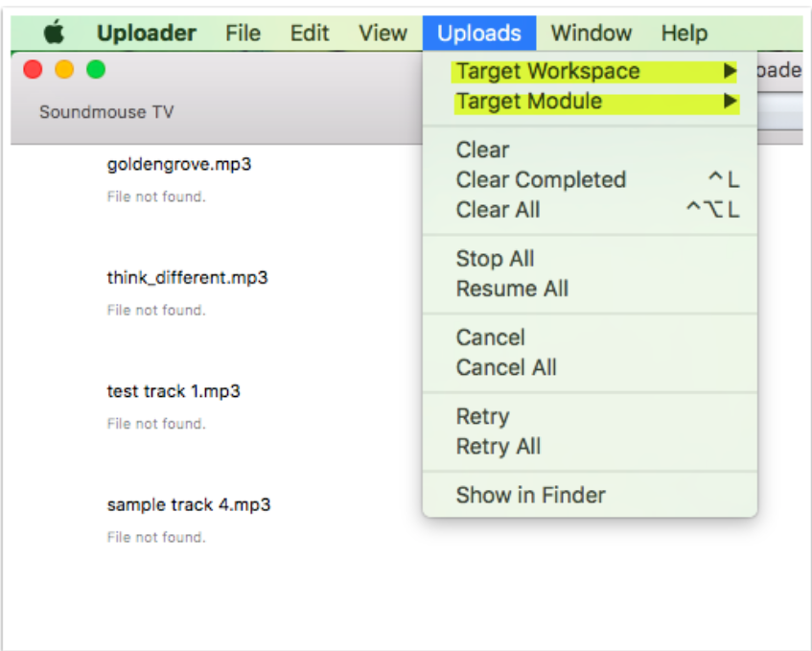Open the File menu

tap(243, 34)
